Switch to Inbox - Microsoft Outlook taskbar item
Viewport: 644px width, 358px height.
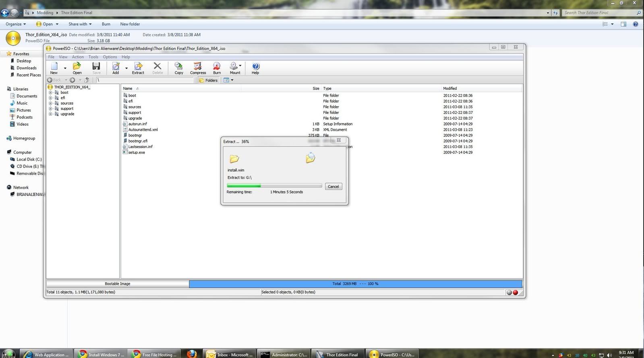pos(229,354)
